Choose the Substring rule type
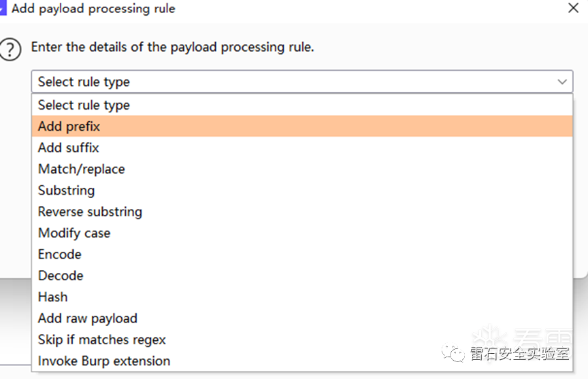588x379 pixels. pos(66,191)
